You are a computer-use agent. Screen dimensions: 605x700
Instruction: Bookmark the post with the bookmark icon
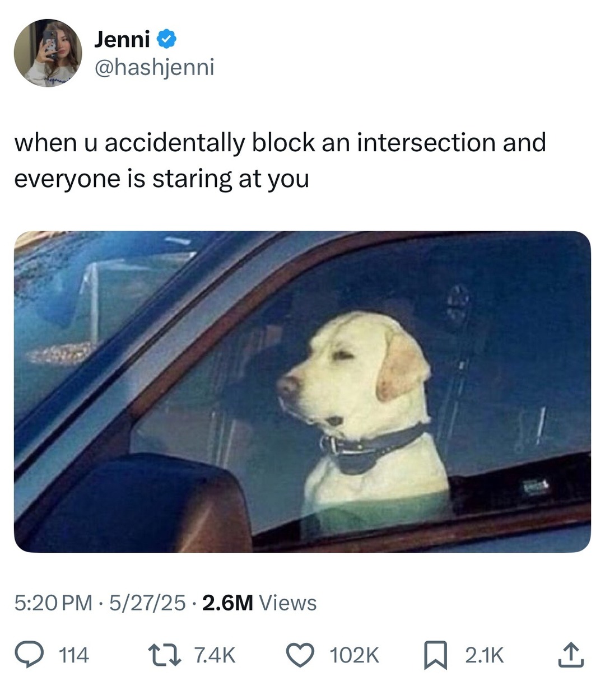coord(435,656)
